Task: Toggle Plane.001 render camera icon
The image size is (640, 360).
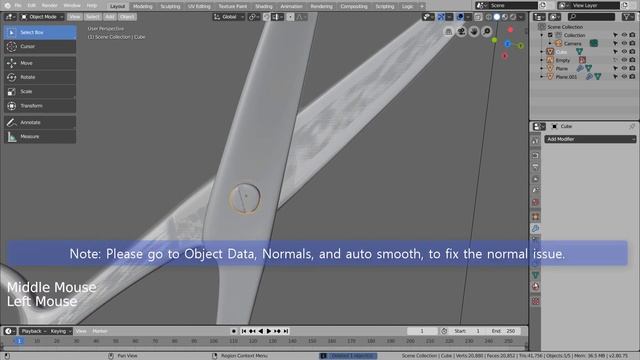Action: click(632, 77)
